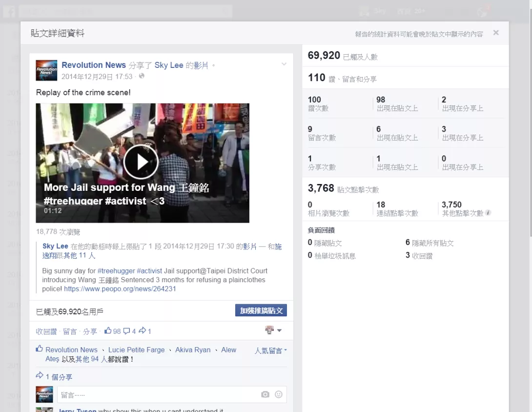Open Lucie Petite Farge liker profile
This screenshot has width=532, height=412.
(x=136, y=350)
